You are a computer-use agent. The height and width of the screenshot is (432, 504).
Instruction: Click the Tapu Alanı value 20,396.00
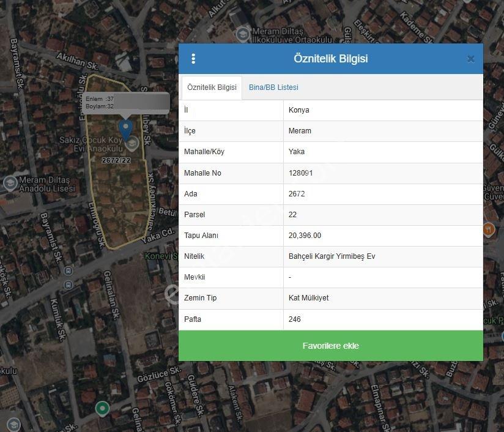click(x=305, y=236)
